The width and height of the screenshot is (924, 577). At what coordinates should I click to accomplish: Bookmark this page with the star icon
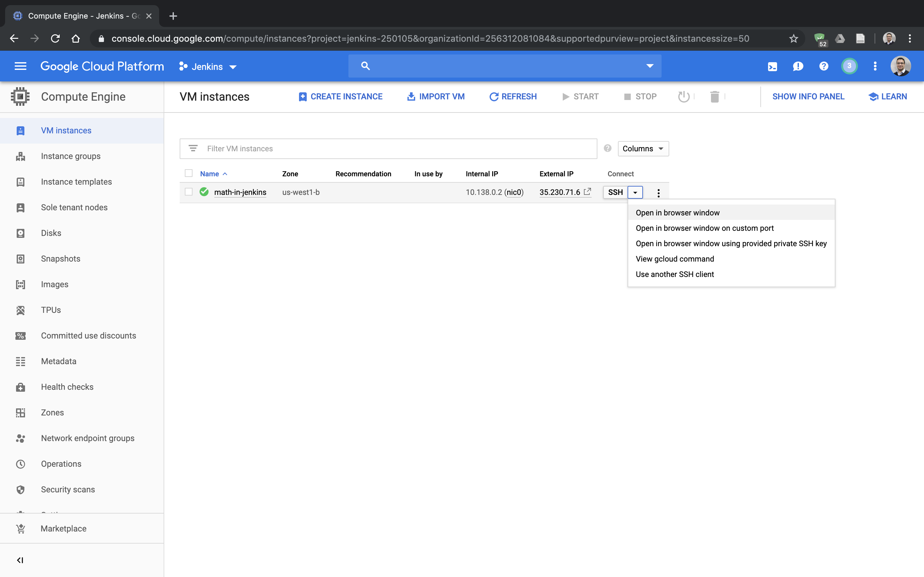tap(793, 38)
